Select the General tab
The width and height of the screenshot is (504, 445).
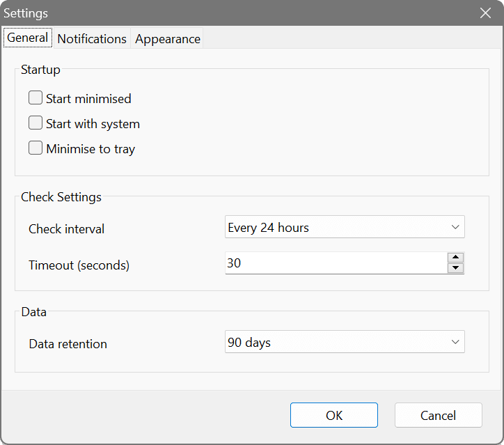tap(28, 38)
